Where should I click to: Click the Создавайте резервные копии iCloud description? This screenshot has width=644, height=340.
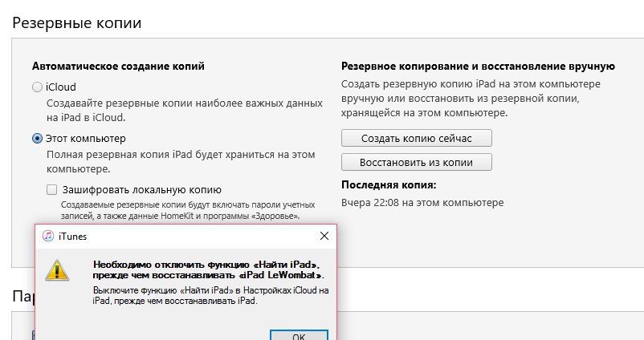point(185,111)
